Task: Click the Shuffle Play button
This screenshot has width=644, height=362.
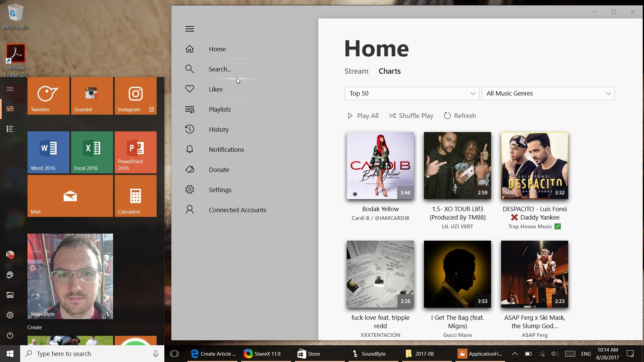Action: tap(411, 116)
